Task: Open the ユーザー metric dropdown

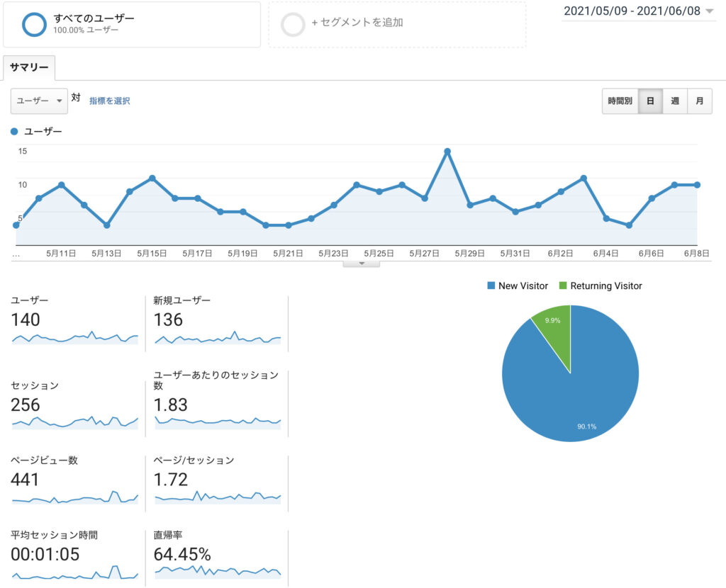Action: tap(39, 101)
